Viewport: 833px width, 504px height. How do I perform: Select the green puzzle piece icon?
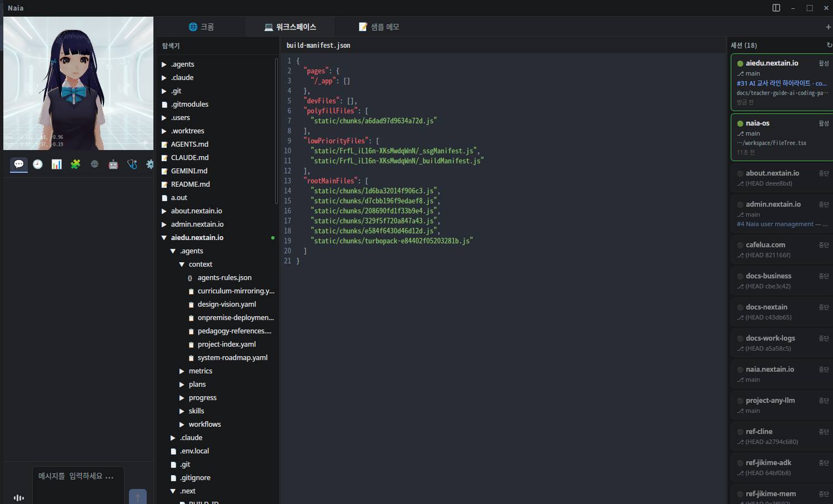[76, 164]
